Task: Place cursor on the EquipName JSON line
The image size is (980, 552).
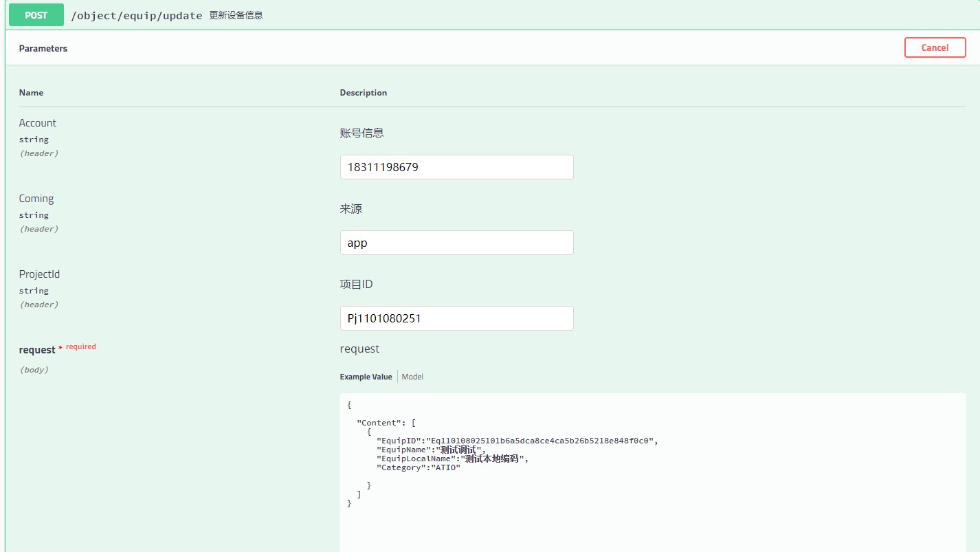Action: (x=430, y=450)
